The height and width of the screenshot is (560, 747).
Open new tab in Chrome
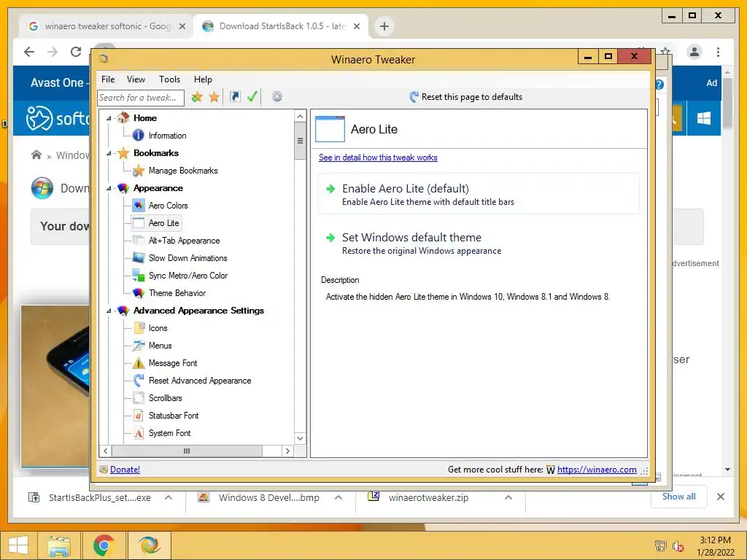pos(384,26)
